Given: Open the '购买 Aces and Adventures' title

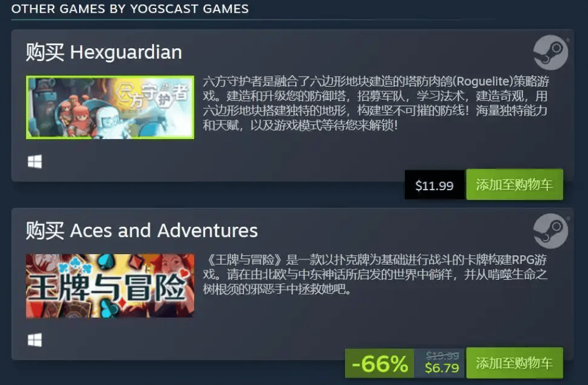Looking at the screenshot, I should [x=142, y=230].
